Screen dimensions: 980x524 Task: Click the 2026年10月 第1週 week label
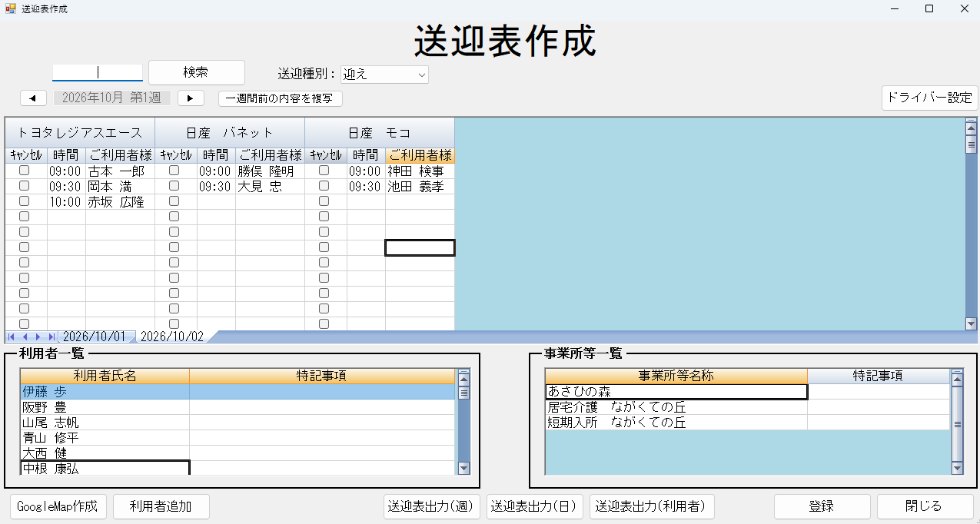112,98
